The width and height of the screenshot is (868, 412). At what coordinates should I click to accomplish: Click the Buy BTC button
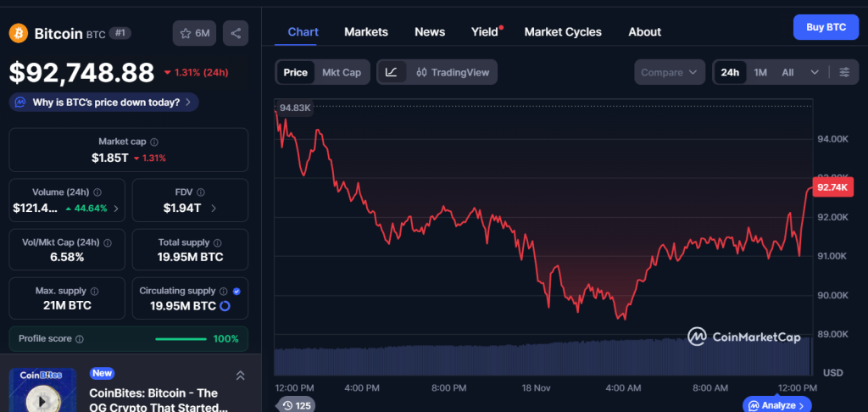826,27
